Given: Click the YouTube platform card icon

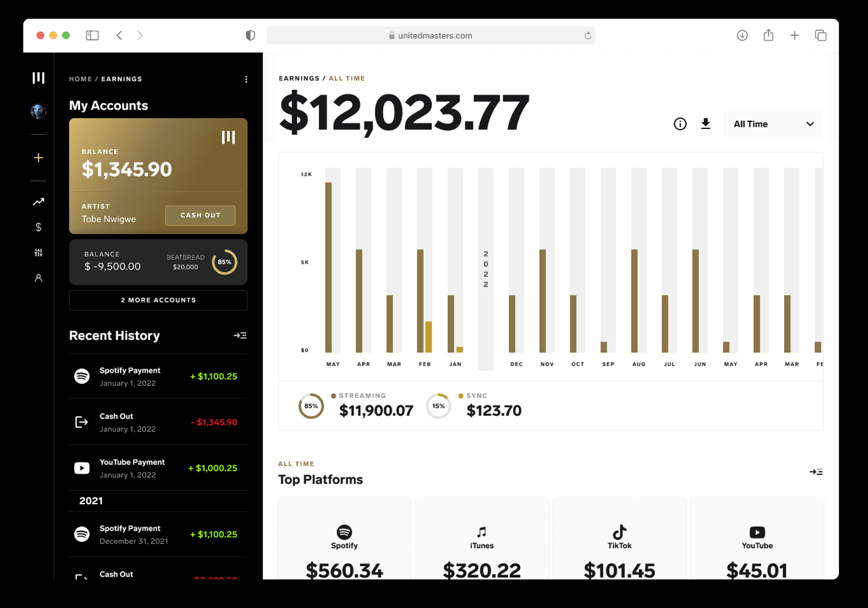Looking at the screenshot, I should click(x=757, y=532).
